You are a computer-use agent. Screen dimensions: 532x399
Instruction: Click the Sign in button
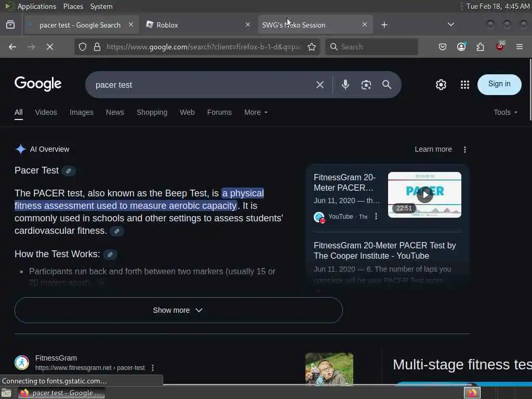499,84
